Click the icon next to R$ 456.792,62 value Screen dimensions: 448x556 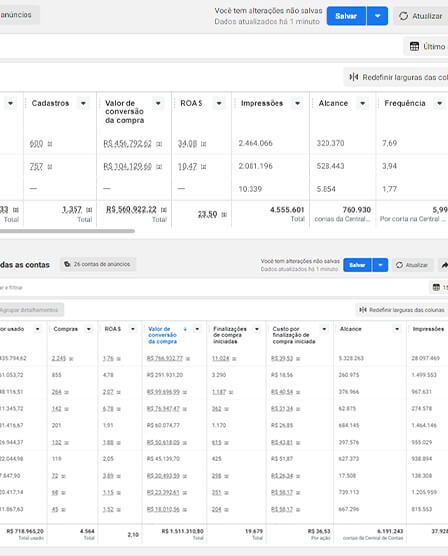click(159, 144)
